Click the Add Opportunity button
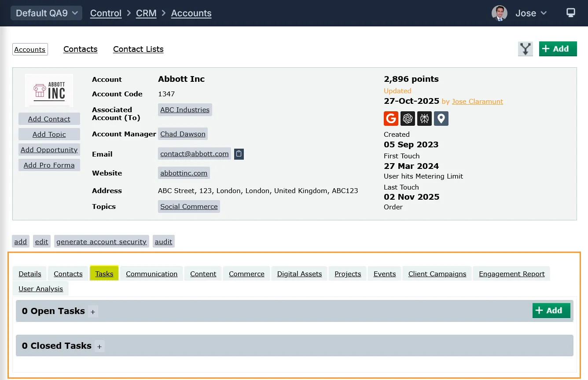588x380 pixels. click(49, 150)
